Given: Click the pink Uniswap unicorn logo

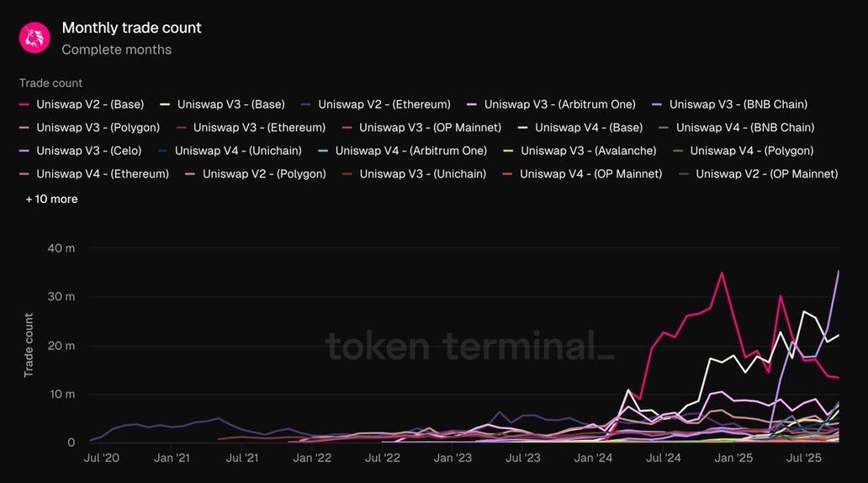Looking at the screenshot, I should (x=34, y=38).
